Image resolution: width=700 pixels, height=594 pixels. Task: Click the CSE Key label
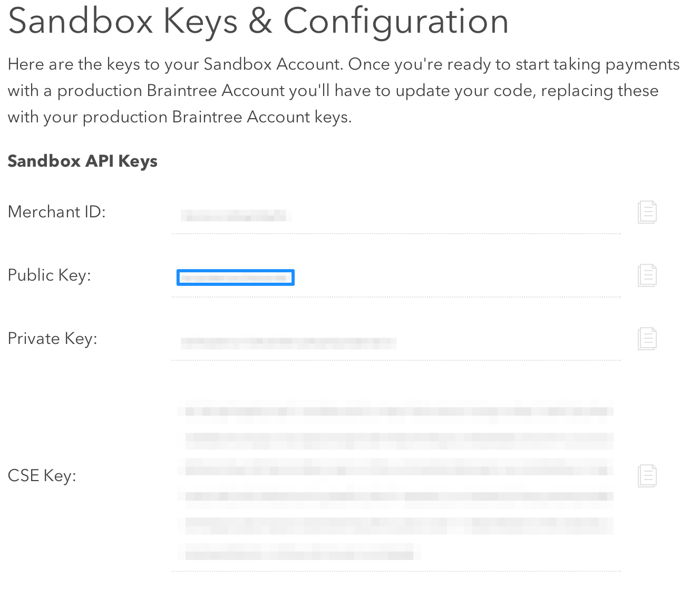pos(42,475)
